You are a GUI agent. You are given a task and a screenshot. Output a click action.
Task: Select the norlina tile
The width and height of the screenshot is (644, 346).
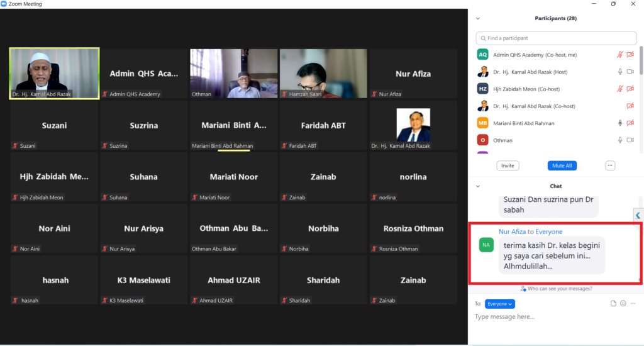pyautogui.click(x=413, y=177)
